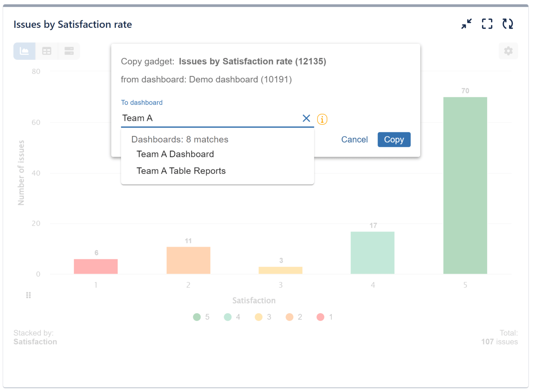Screen dimensions: 533x392
Task: Click the orange legend swatch for 2
Action: click(x=289, y=317)
